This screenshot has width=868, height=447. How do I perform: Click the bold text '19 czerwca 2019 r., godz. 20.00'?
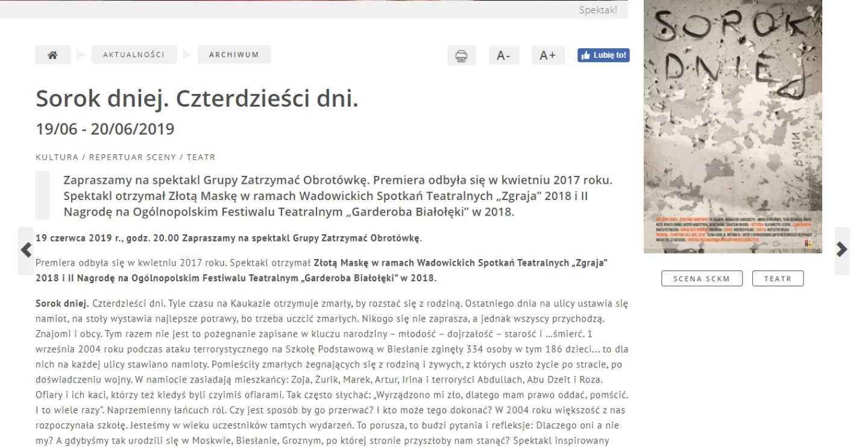point(108,238)
